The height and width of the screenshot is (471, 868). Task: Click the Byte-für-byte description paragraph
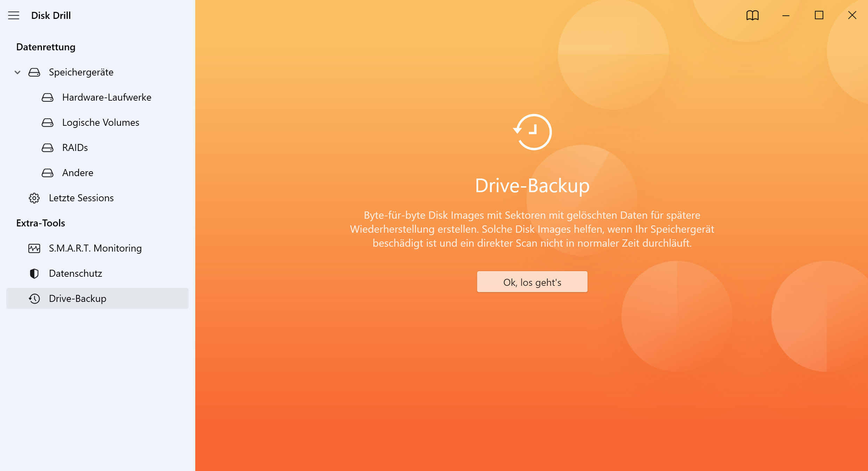532,229
